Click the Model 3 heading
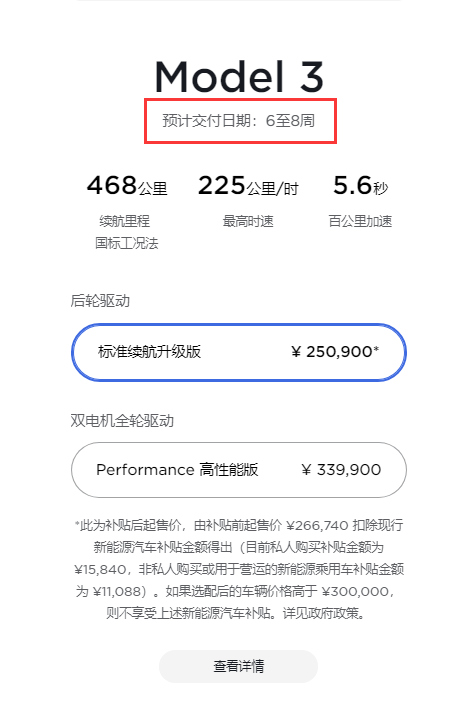Screen dimensions: 457x728 (x=239, y=77)
